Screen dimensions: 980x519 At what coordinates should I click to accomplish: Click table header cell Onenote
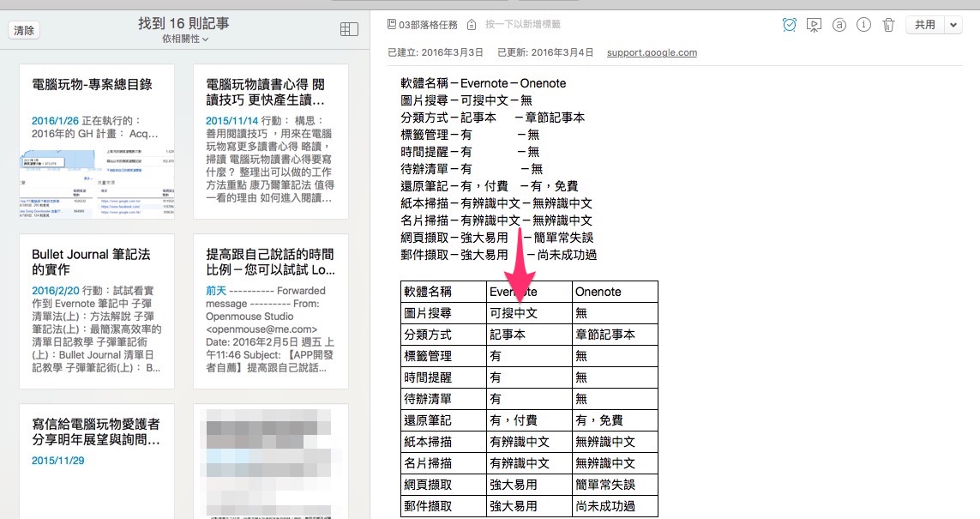point(615,292)
